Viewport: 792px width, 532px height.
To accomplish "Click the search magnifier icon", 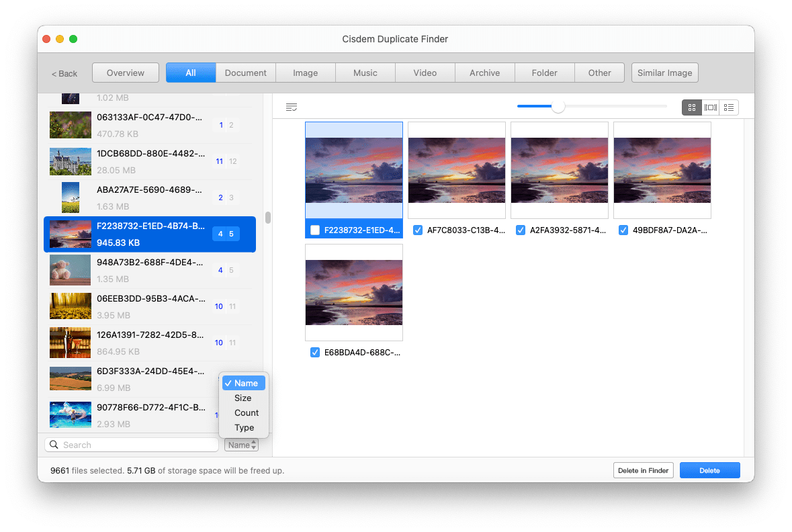I will click(x=54, y=445).
